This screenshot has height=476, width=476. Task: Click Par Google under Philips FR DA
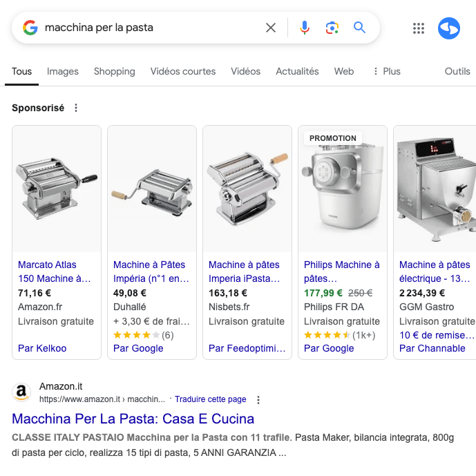[x=329, y=348]
